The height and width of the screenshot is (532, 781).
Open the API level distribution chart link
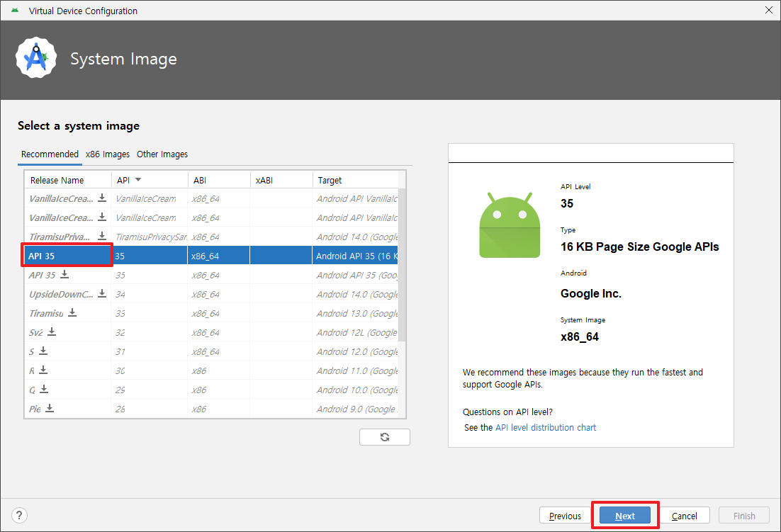(x=546, y=427)
